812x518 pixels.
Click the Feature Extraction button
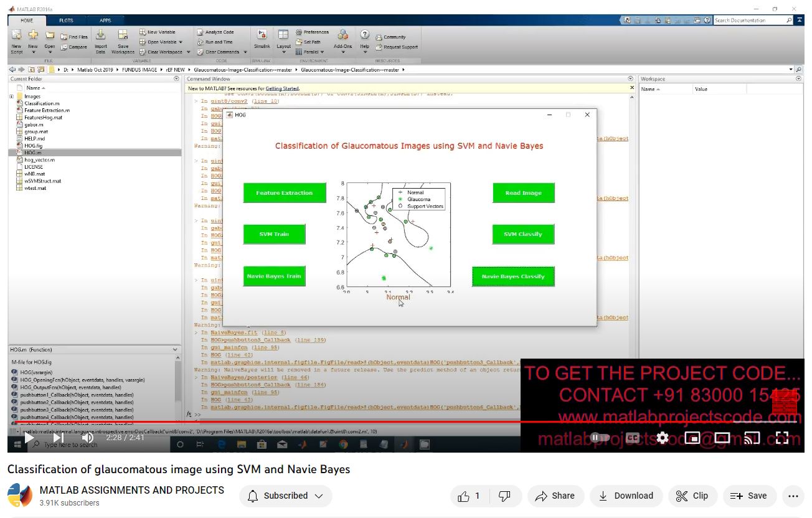(x=285, y=193)
